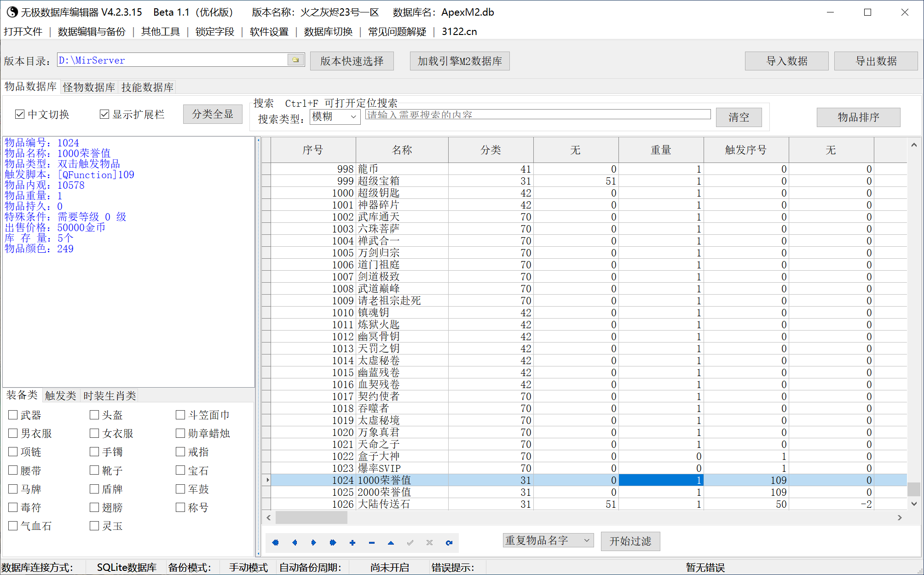Refresh data icon in navigator
The image size is (924, 575).
pyautogui.click(x=449, y=543)
